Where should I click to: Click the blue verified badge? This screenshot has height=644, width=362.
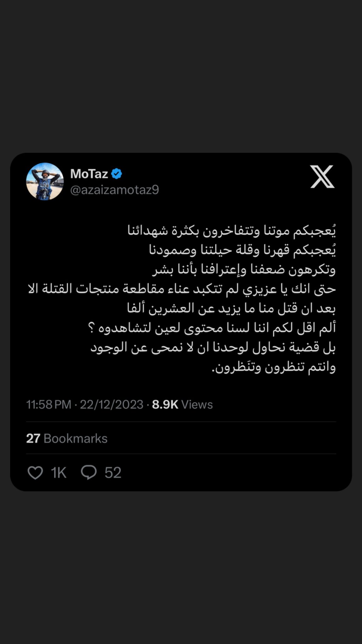117,174
